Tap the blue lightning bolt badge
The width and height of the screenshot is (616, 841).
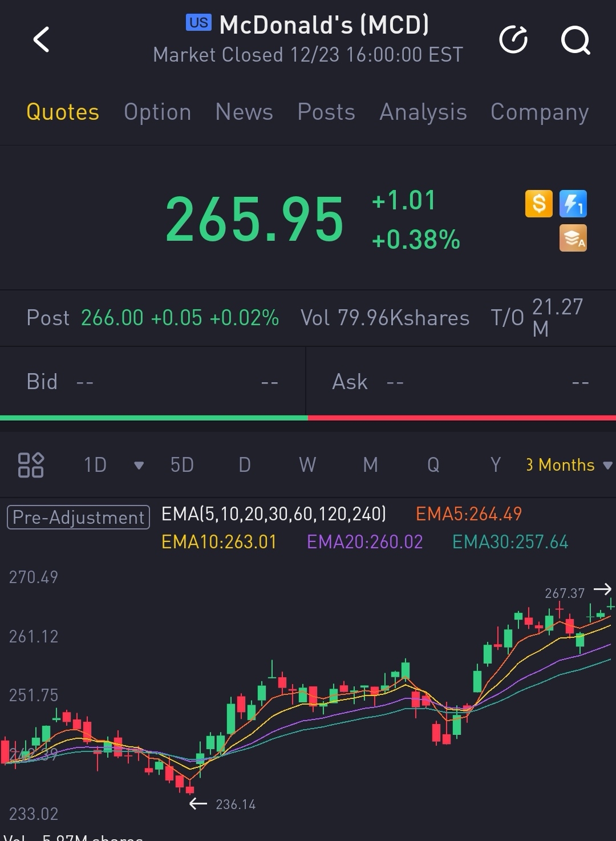click(x=573, y=204)
